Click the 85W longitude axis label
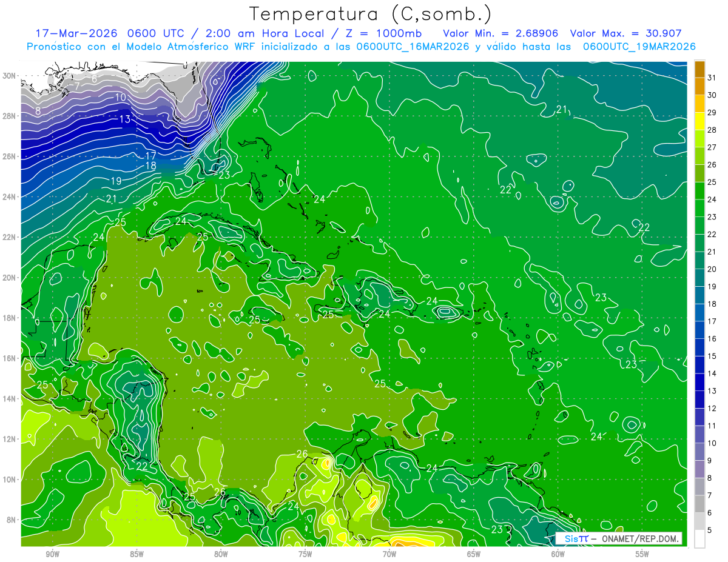Image resolution: width=728 pixels, height=562 pixels. (x=136, y=554)
